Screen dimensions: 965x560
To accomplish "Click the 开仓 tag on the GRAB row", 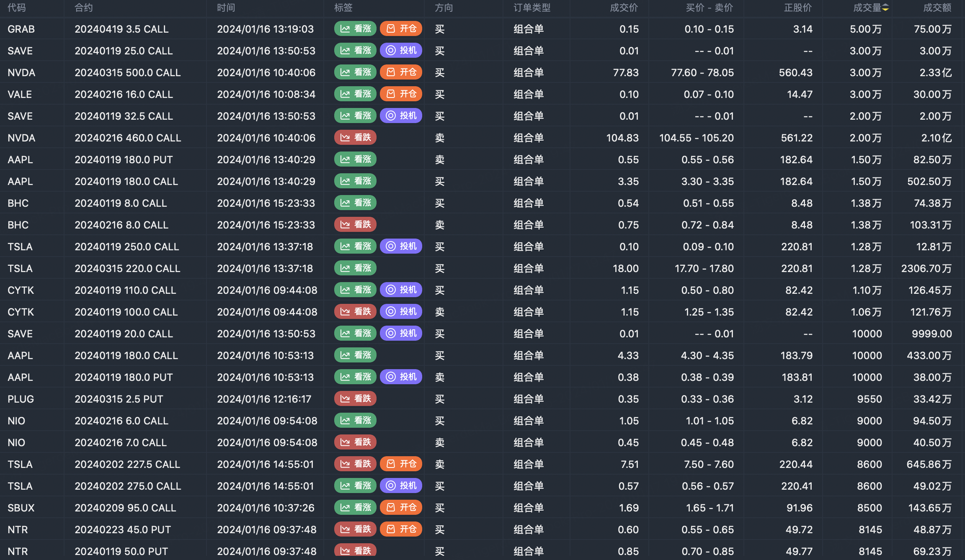I will pos(401,29).
